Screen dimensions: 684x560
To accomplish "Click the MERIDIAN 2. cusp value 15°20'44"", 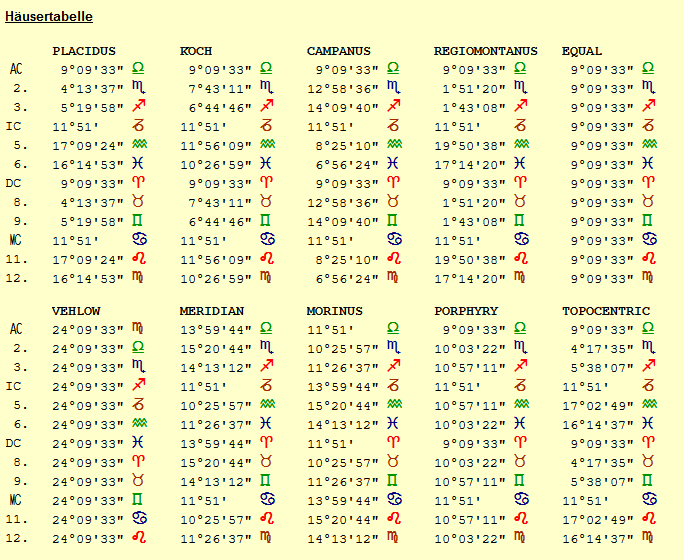I will click(x=216, y=349).
